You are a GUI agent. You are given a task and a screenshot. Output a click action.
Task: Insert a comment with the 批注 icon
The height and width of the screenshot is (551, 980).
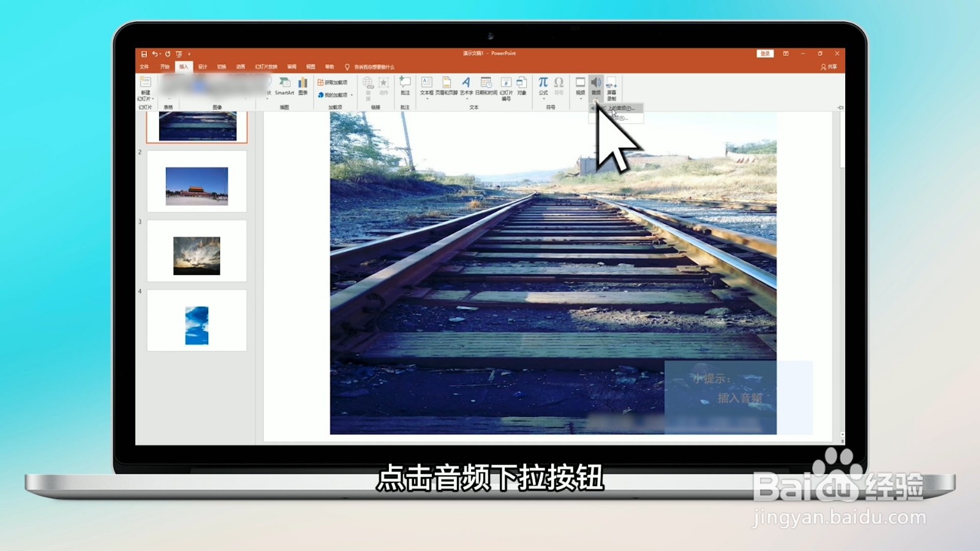[x=405, y=86]
